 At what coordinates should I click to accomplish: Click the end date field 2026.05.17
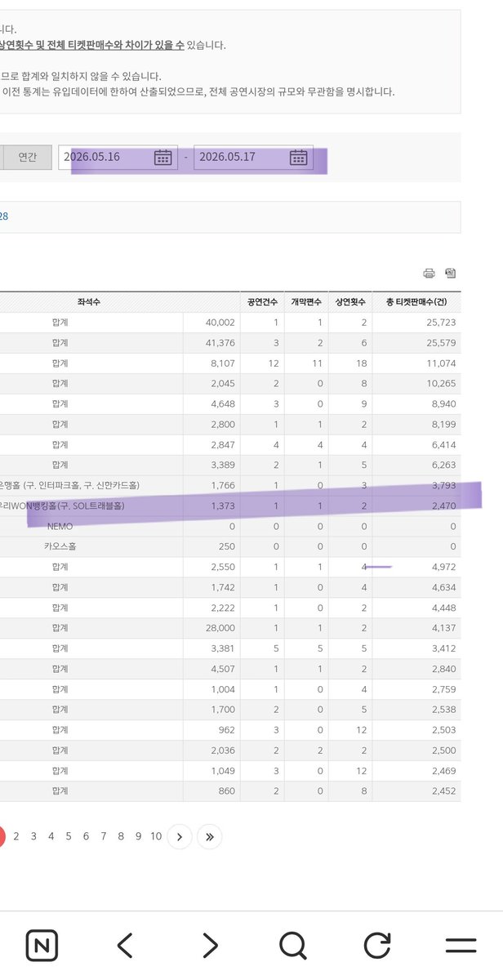tap(253, 157)
